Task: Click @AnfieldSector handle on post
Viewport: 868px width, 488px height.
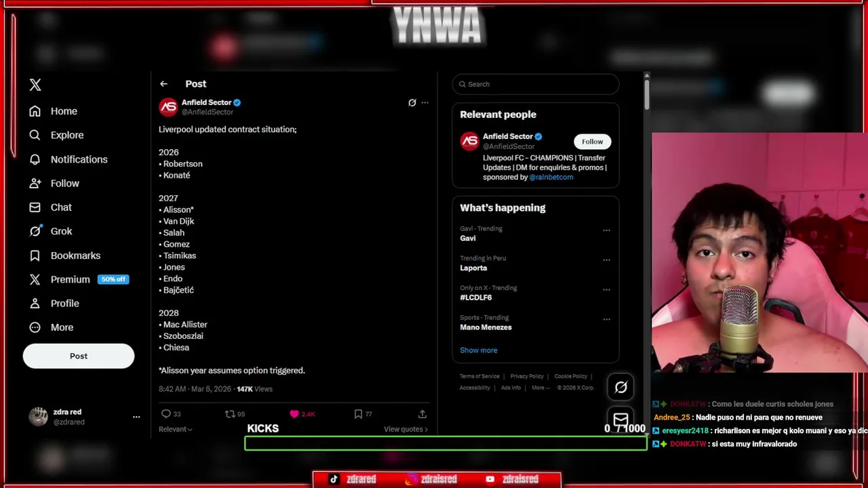Action: (208, 113)
